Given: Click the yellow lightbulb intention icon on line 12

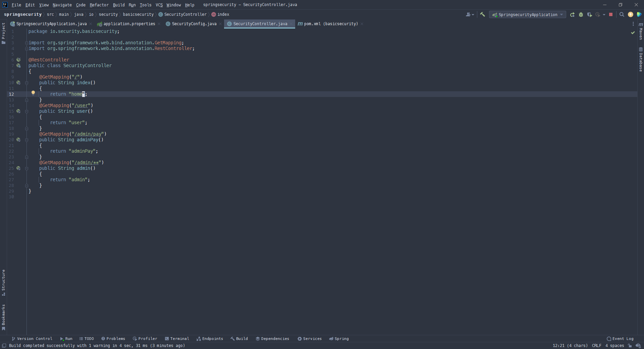Looking at the screenshot, I should click(33, 93).
